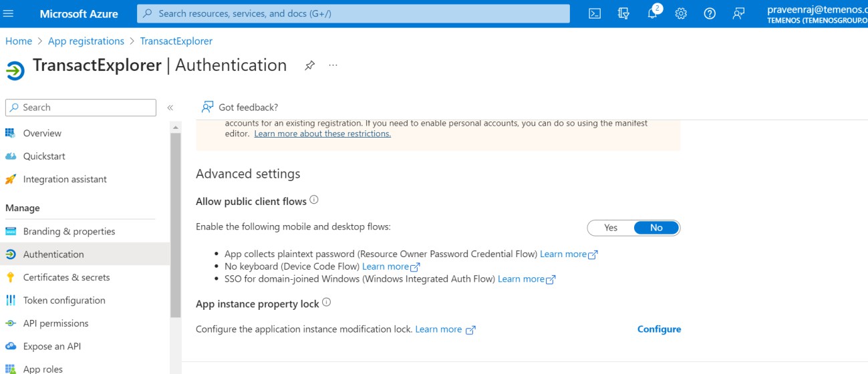Go to API permissions in the sidebar
The height and width of the screenshot is (374, 868).
[55, 323]
